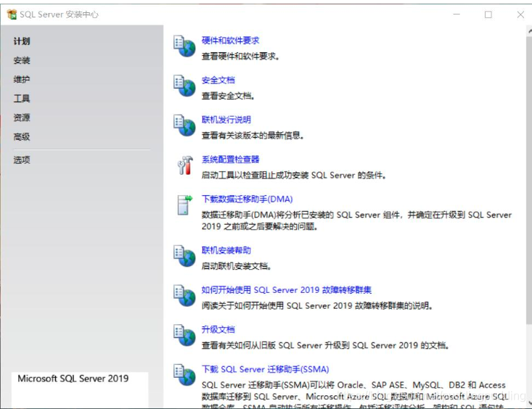The width and height of the screenshot is (532, 409).
Task: Open the 联机发行说明 link
Action: (x=226, y=120)
